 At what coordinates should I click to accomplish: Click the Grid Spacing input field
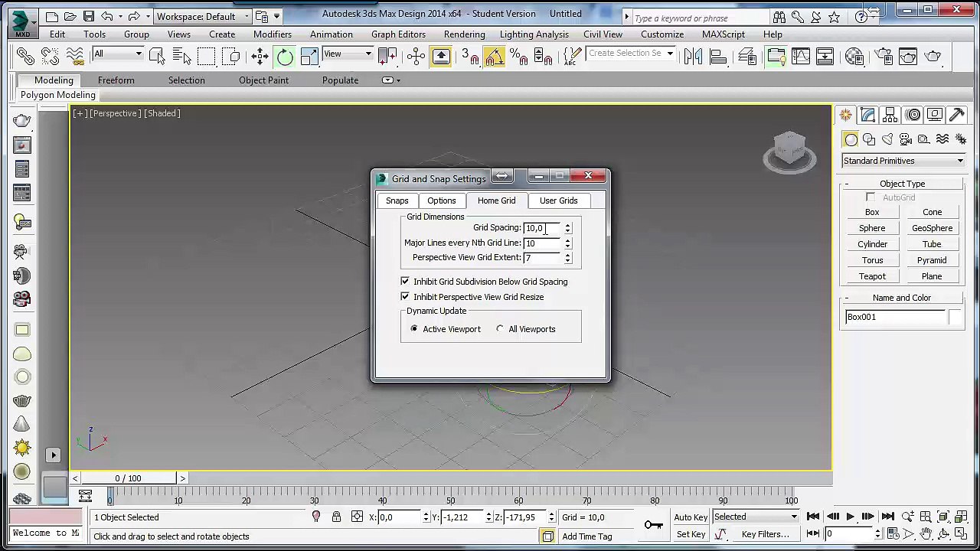click(543, 228)
